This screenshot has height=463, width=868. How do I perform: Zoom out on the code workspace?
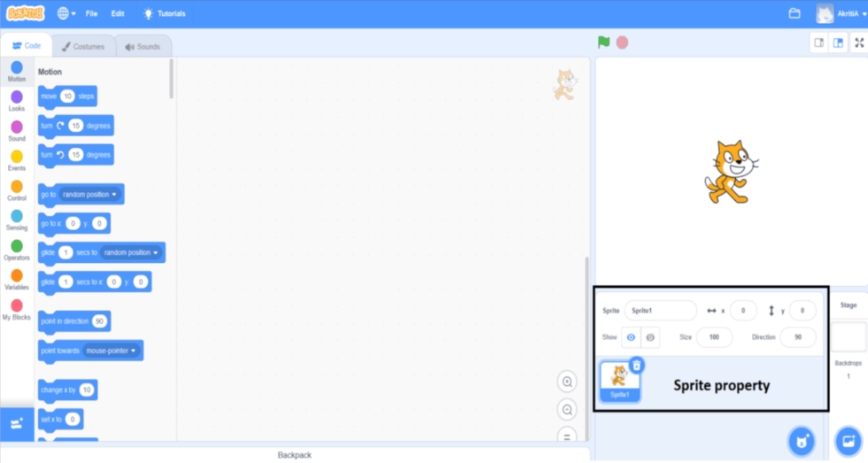[x=567, y=410]
